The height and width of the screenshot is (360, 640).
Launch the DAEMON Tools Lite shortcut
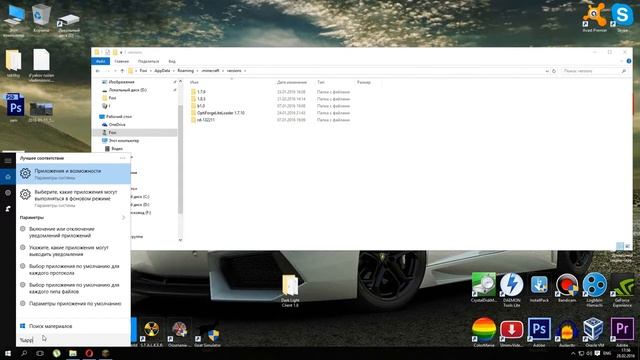511,289
